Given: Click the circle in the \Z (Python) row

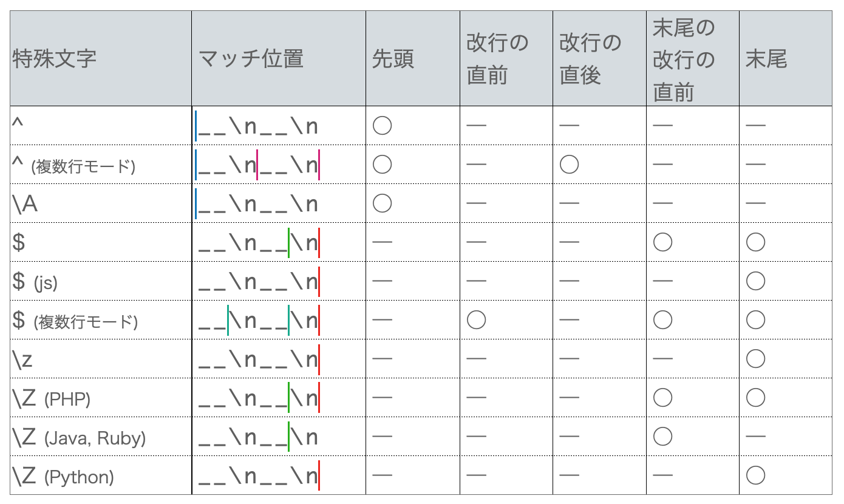Looking at the screenshot, I should 756,475.
